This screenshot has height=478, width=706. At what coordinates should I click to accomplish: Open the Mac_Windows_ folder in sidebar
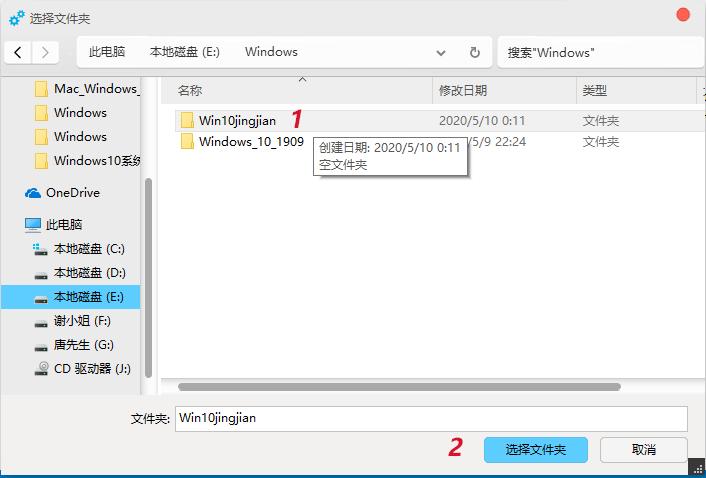(x=97, y=89)
